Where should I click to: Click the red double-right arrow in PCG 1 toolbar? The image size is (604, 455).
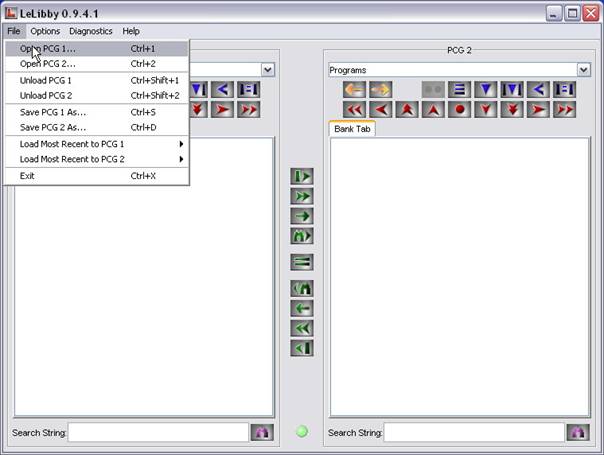248,110
